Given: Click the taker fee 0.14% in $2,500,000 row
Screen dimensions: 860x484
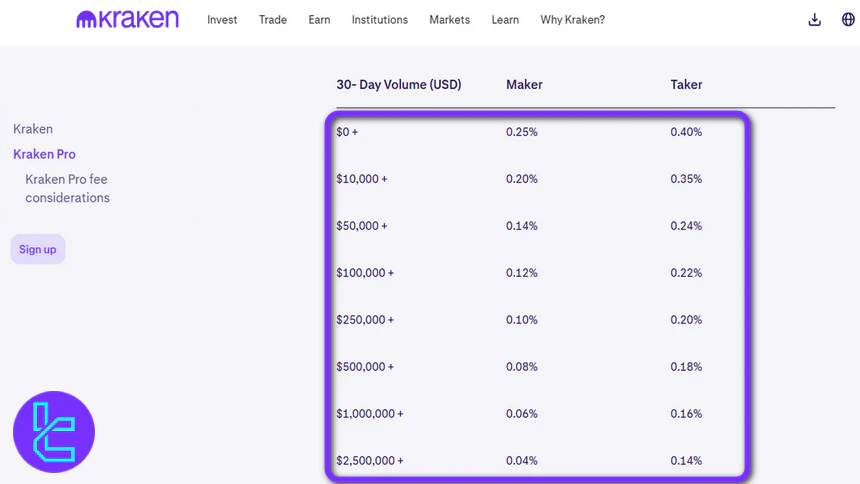Looking at the screenshot, I should coord(686,460).
